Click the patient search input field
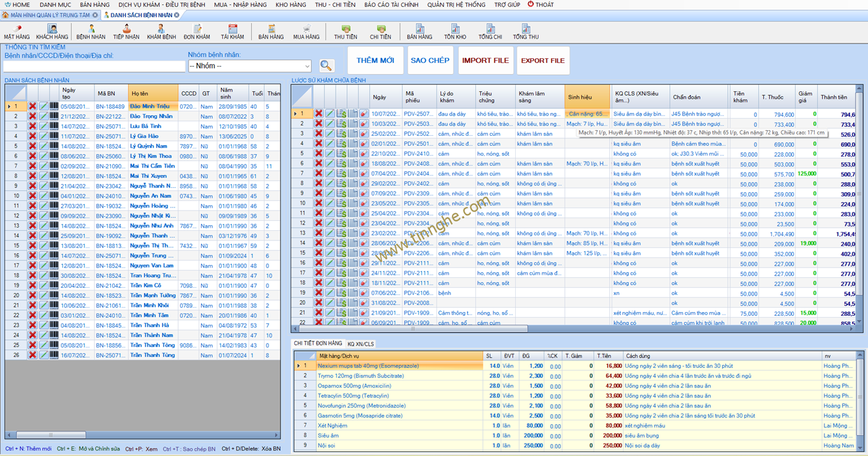The height and width of the screenshot is (456, 868). 94,66
